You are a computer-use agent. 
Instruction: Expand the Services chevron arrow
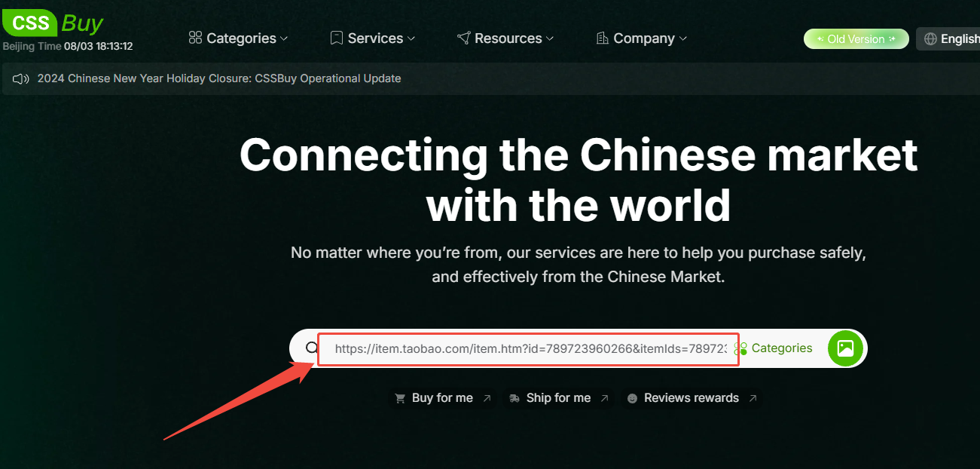tap(411, 38)
